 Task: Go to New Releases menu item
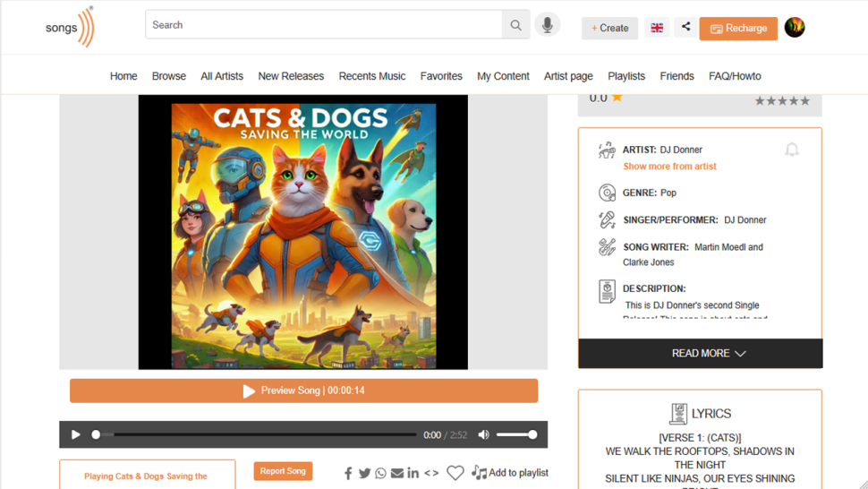point(291,76)
